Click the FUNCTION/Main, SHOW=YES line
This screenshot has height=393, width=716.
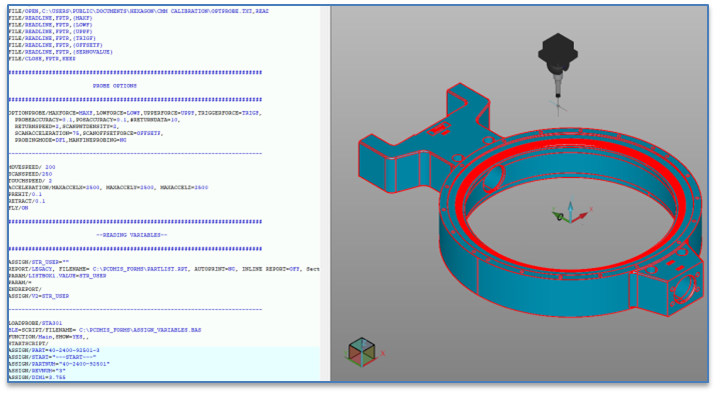pos(47,336)
